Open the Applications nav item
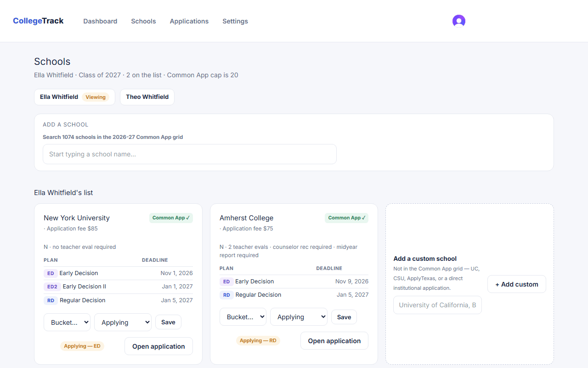 [x=189, y=21]
